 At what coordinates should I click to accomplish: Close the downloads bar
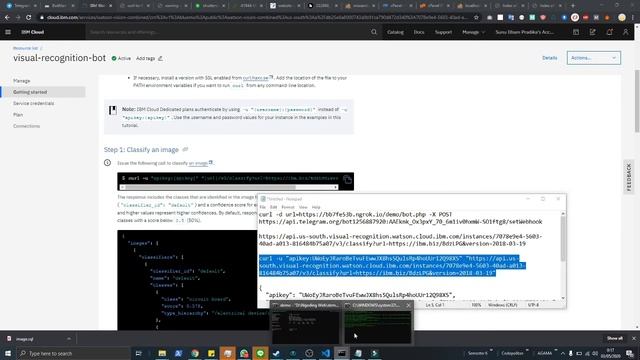(x=634, y=338)
